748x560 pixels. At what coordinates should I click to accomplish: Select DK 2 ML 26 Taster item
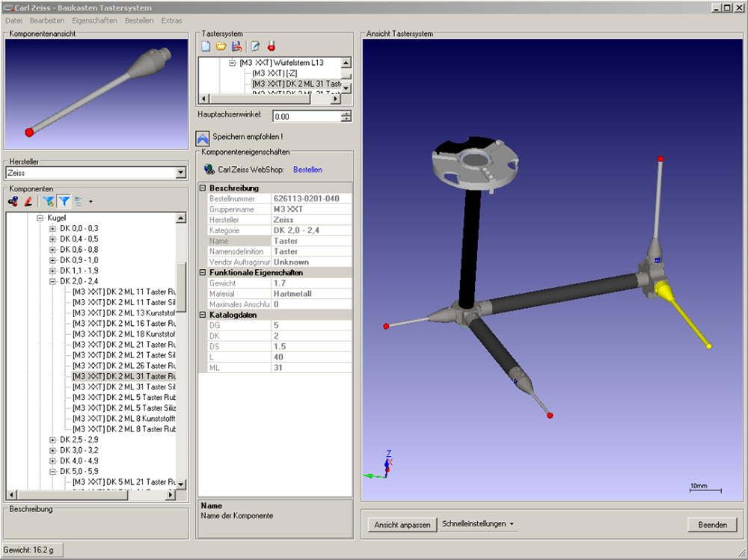124,366
